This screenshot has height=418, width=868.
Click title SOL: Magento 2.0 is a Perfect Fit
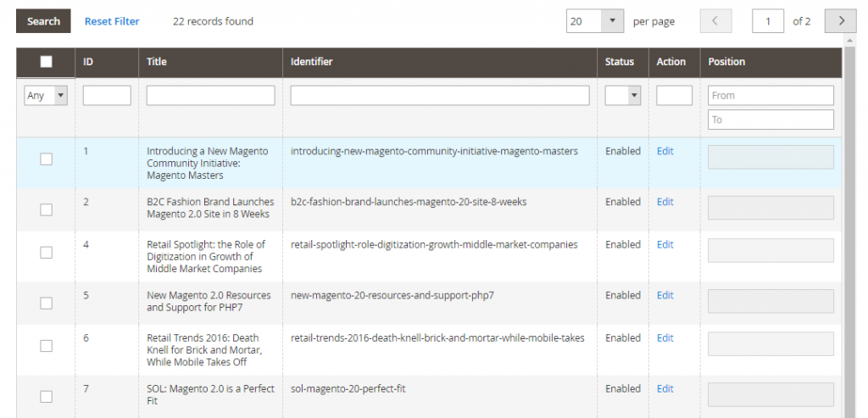[x=210, y=395]
